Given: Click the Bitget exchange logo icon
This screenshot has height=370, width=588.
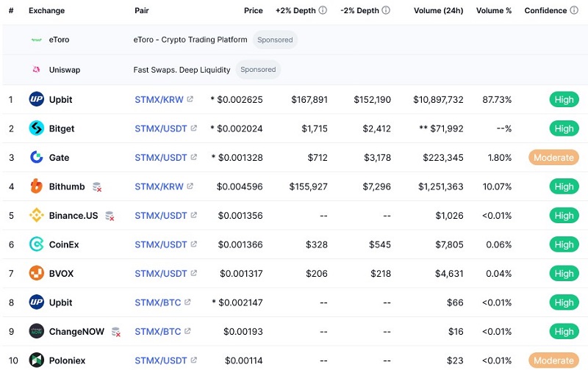Looking at the screenshot, I should pos(36,128).
